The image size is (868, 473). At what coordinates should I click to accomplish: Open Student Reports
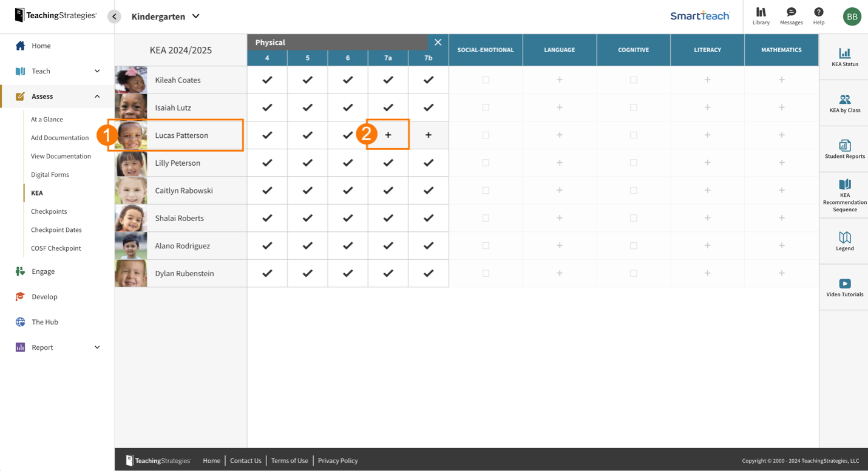pyautogui.click(x=844, y=149)
